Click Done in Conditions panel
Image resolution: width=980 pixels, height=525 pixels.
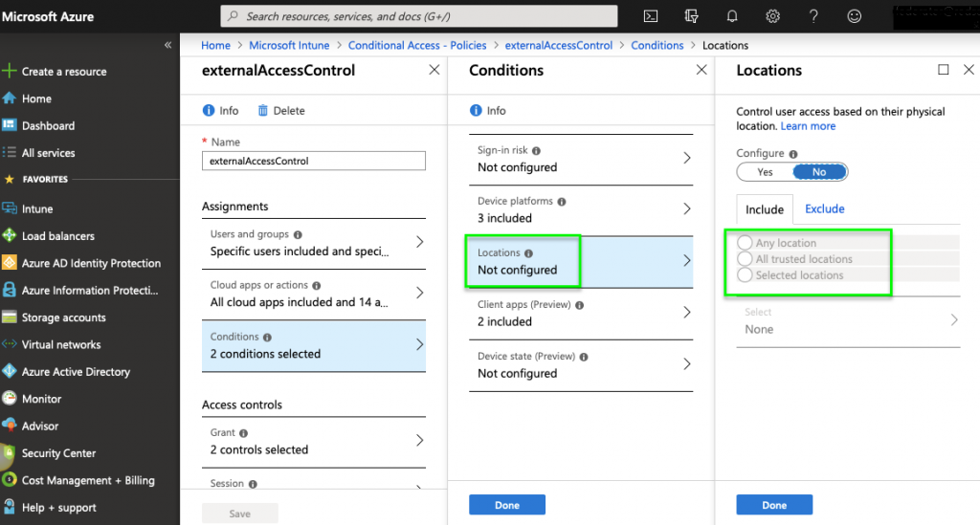point(507,505)
